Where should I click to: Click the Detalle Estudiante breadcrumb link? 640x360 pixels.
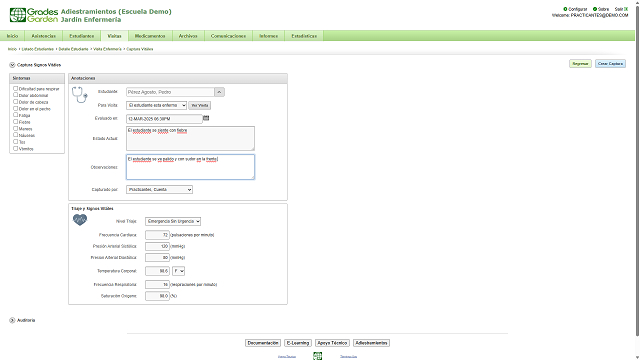point(73,49)
